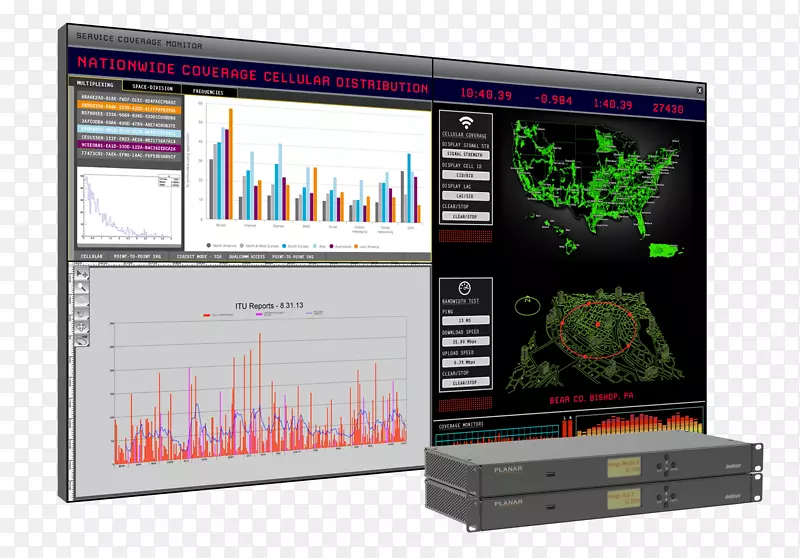Click the bandwidth test gauge icon
Viewport: 800px width, 558px height.
click(x=464, y=288)
